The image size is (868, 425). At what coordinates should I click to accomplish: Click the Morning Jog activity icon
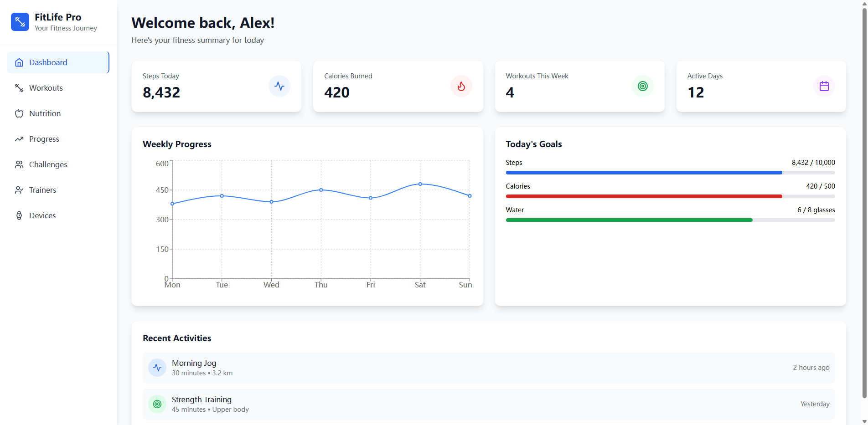point(157,368)
